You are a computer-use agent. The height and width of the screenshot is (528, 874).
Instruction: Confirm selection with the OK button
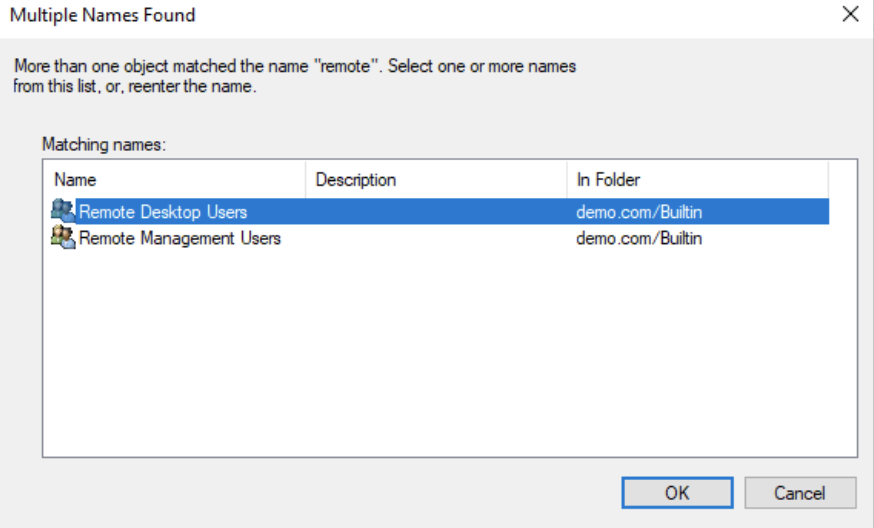click(x=677, y=493)
